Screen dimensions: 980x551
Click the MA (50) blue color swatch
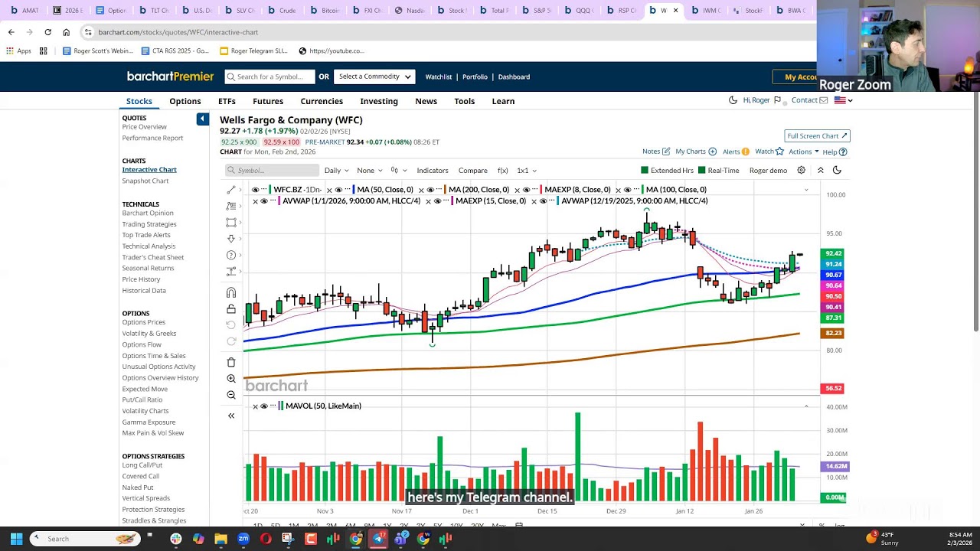(353, 190)
